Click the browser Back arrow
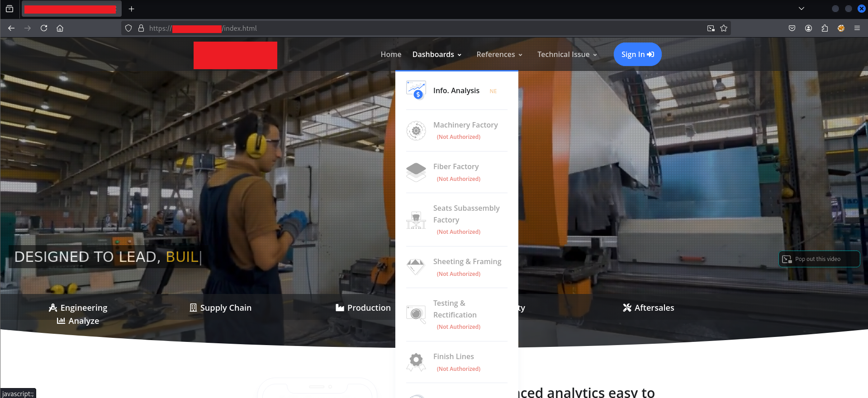This screenshot has width=868, height=398. tap(11, 28)
